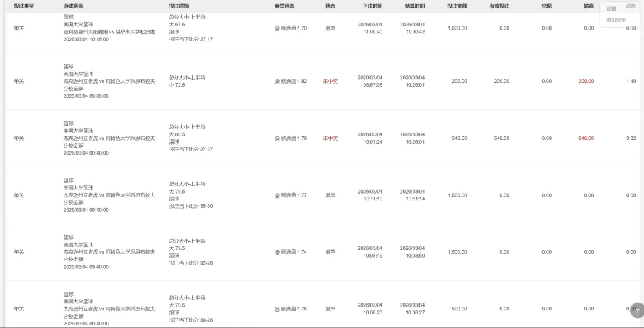Click the 有效投注 column header
This screenshot has width=644, height=328.
[x=499, y=6]
